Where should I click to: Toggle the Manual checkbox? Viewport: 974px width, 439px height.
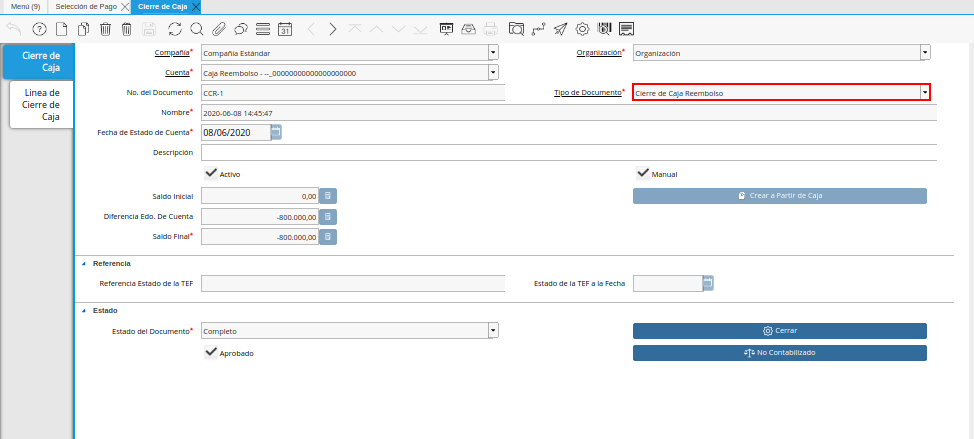[643, 173]
